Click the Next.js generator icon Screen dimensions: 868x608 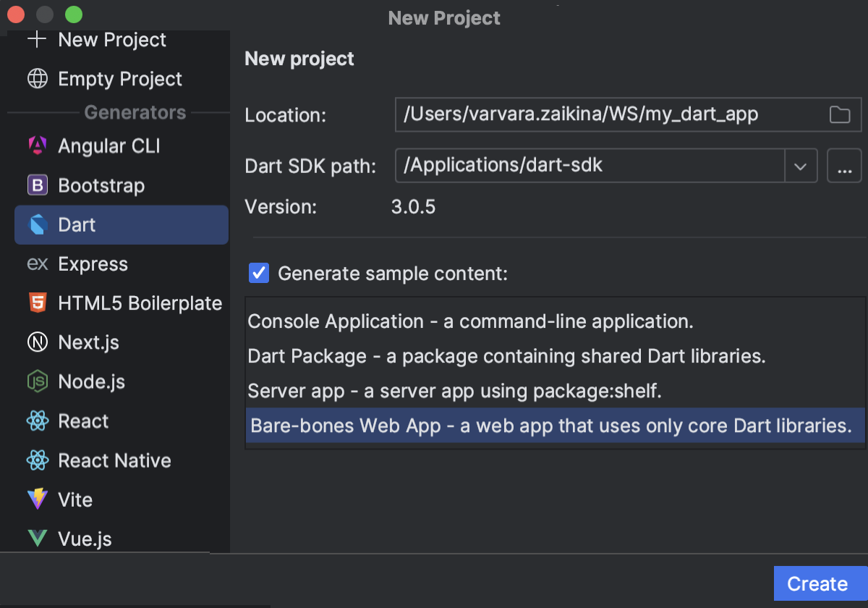[37, 342]
